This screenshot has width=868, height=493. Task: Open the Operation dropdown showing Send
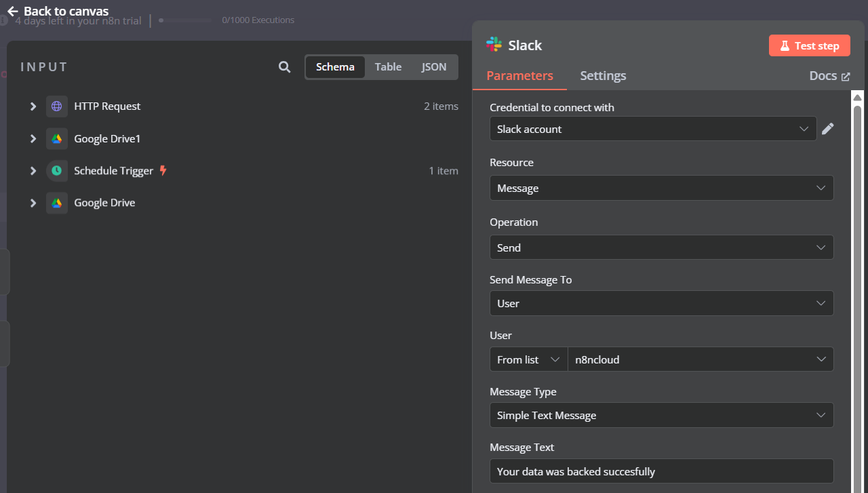pos(661,247)
